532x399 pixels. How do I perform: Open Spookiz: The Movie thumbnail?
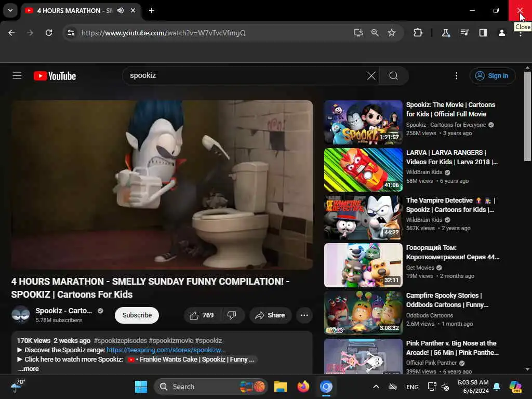coord(363,122)
